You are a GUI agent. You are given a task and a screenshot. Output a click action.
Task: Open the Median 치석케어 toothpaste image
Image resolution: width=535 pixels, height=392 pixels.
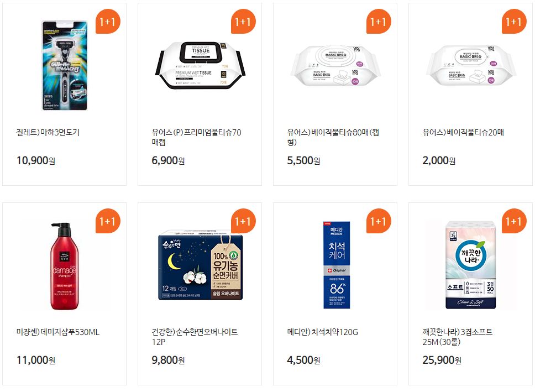pyautogui.click(x=337, y=265)
